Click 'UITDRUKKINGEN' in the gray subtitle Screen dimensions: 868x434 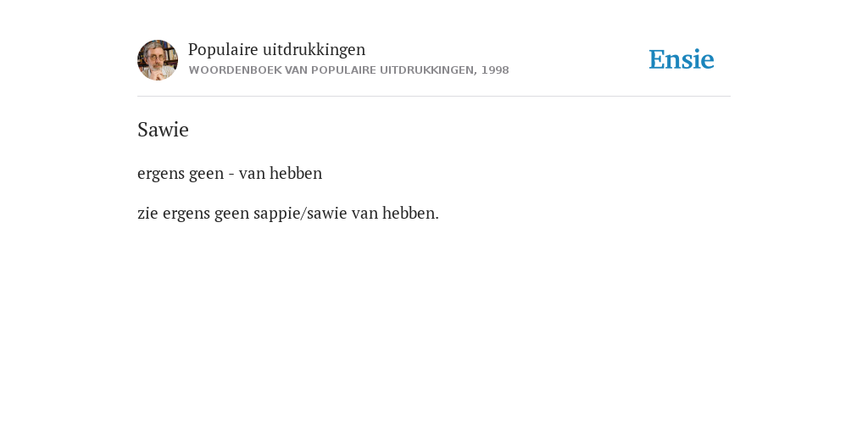(x=428, y=70)
